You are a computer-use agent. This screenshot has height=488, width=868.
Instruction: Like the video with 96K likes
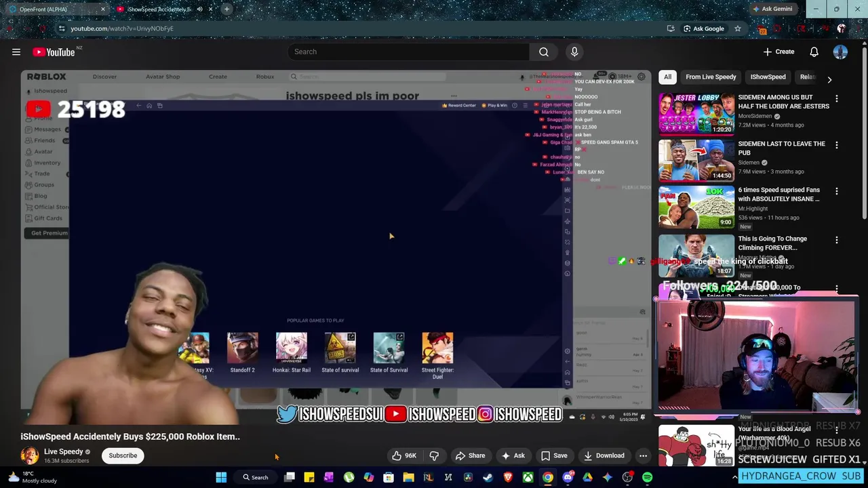[x=404, y=455]
